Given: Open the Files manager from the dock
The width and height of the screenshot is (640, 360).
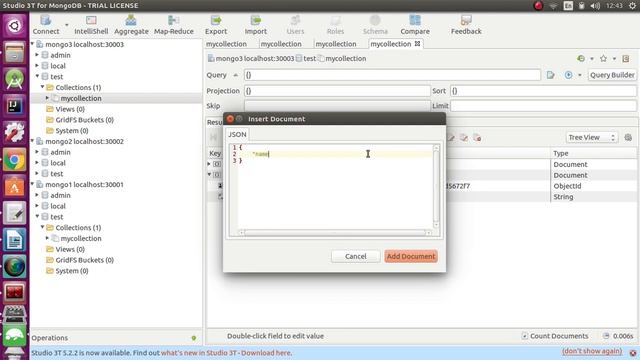Looking at the screenshot, I should pyautogui.click(x=15, y=52).
